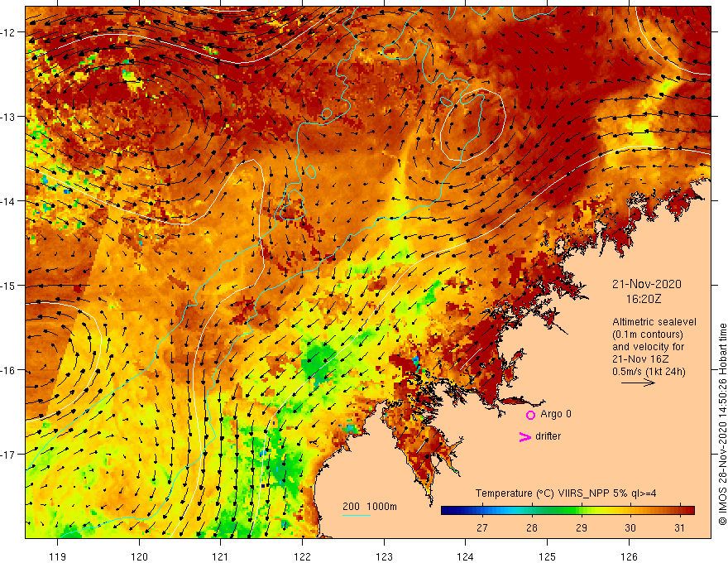Click the cyan 200 1000m depth contour line sample
This screenshot has height=563, width=728.
357,515
